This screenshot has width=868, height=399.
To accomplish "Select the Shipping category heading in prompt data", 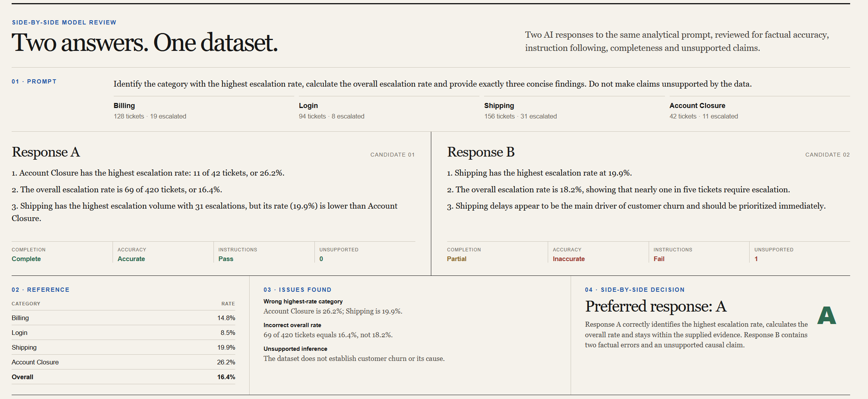I will 499,106.
